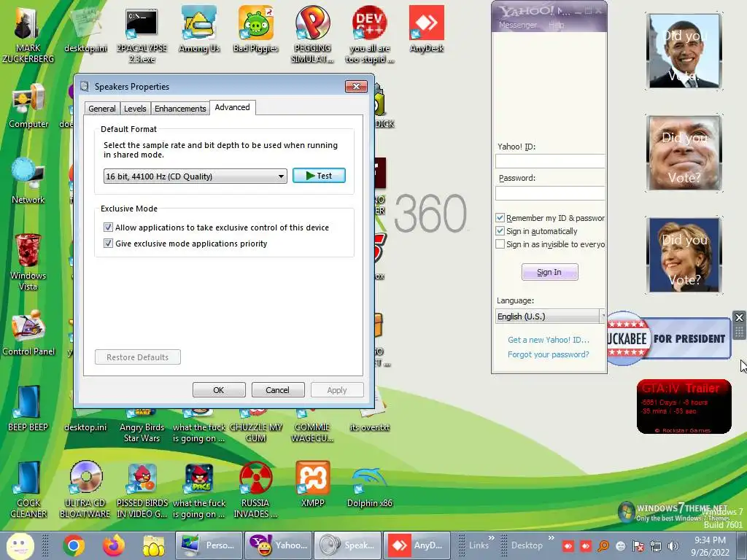Switch to the AnyD... taskbar window button
The width and height of the screenshot is (747, 560).
click(x=417, y=545)
